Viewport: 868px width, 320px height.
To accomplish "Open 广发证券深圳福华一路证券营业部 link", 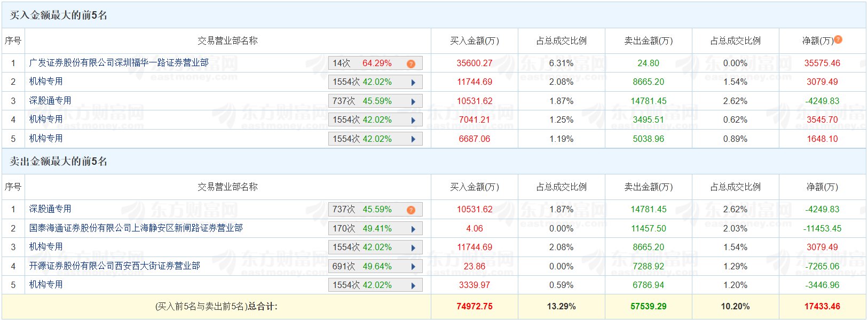I will [119, 63].
